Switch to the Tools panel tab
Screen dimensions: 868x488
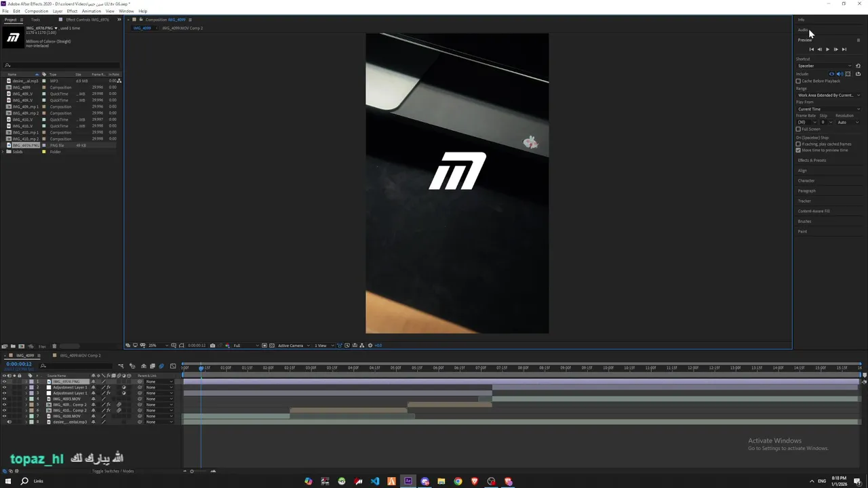point(35,20)
